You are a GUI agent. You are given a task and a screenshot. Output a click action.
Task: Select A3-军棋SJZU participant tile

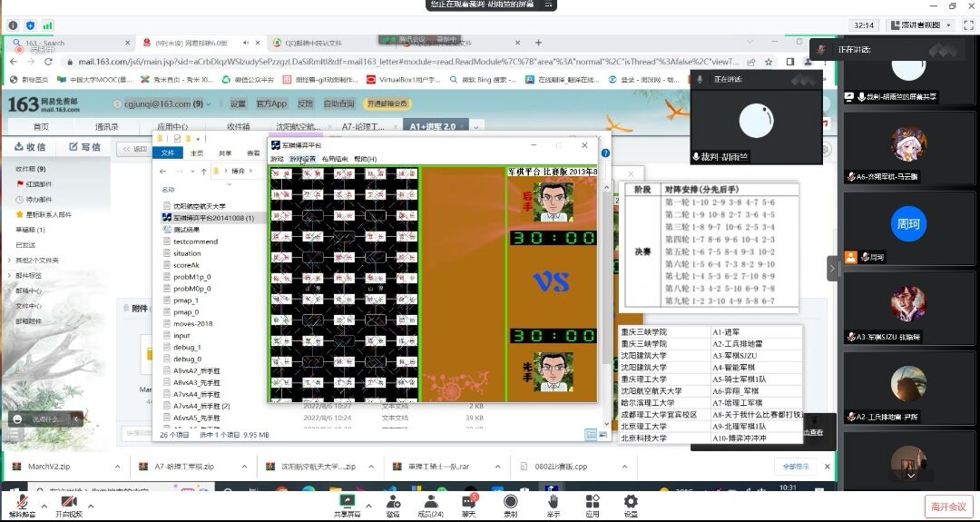[908, 308]
